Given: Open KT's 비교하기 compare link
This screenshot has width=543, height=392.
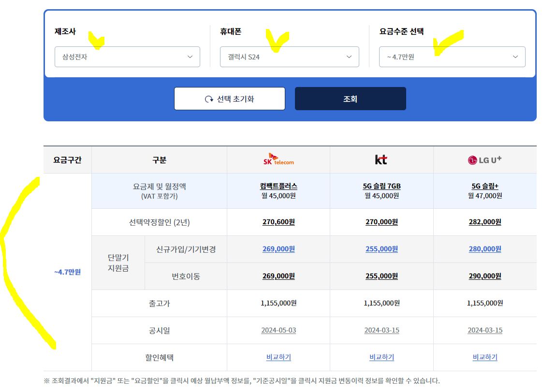Looking at the screenshot, I should (382, 357).
